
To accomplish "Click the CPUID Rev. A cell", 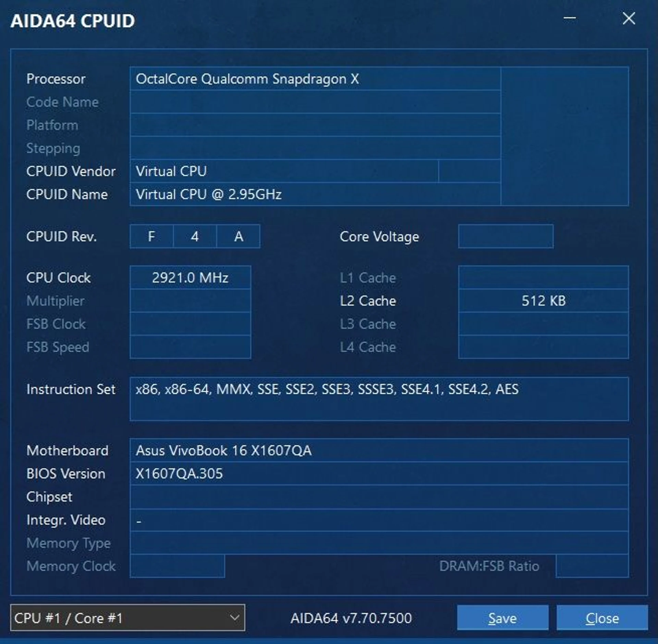I will [x=239, y=236].
